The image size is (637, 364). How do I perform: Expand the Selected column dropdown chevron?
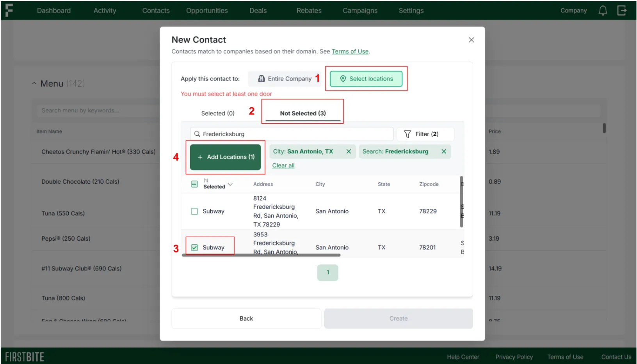(x=230, y=184)
